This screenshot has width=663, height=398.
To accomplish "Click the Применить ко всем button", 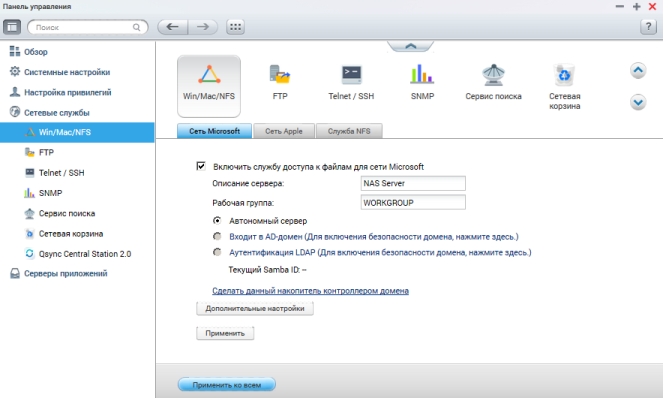I will pyautogui.click(x=227, y=385).
